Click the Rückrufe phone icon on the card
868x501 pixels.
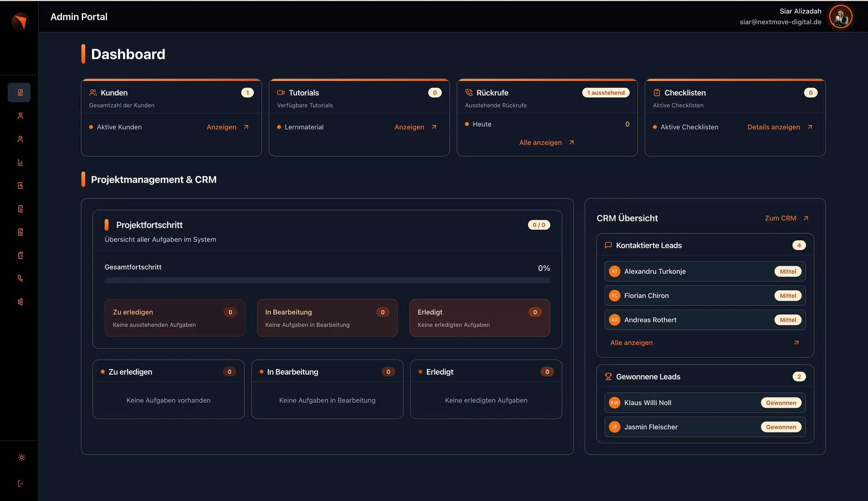pyautogui.click(x=469, y=92)
